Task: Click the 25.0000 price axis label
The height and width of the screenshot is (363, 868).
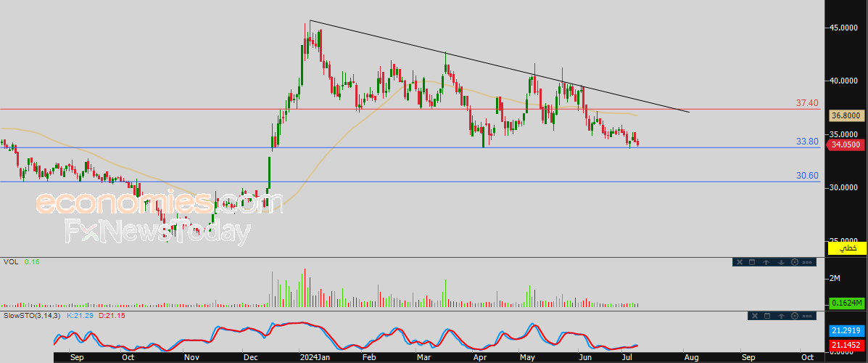Action: (843, 240)
